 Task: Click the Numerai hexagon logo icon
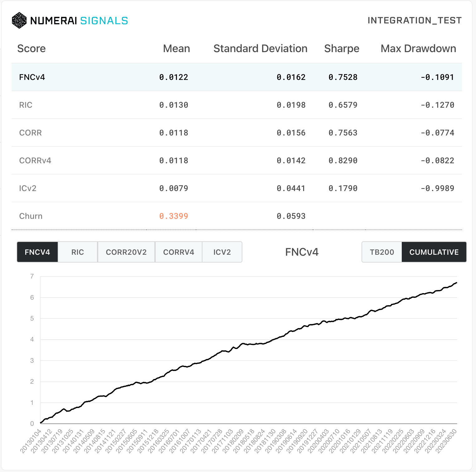19,21
